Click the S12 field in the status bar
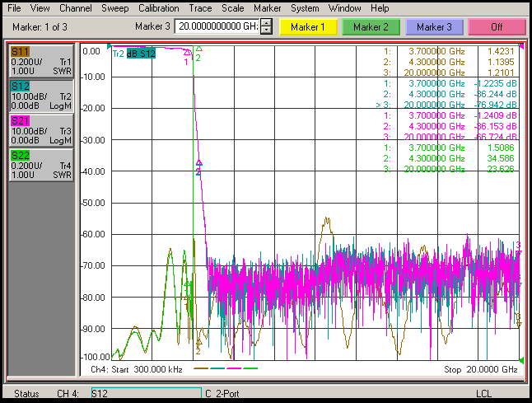 point(145,394)
